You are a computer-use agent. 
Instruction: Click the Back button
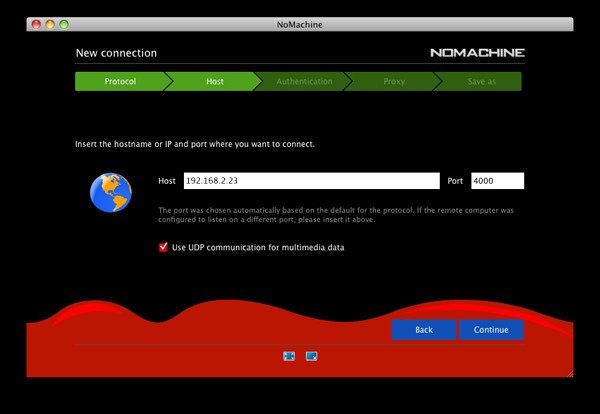point(424,330)
